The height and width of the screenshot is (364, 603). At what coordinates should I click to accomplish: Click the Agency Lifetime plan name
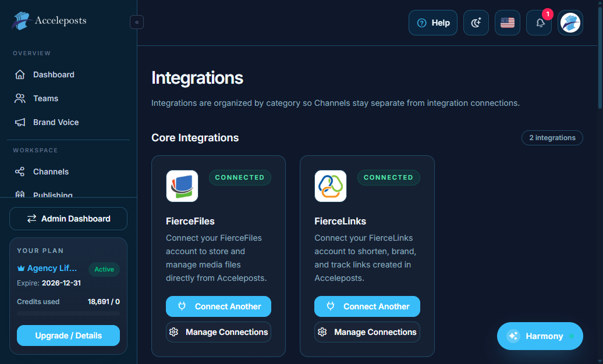point(52,268)
